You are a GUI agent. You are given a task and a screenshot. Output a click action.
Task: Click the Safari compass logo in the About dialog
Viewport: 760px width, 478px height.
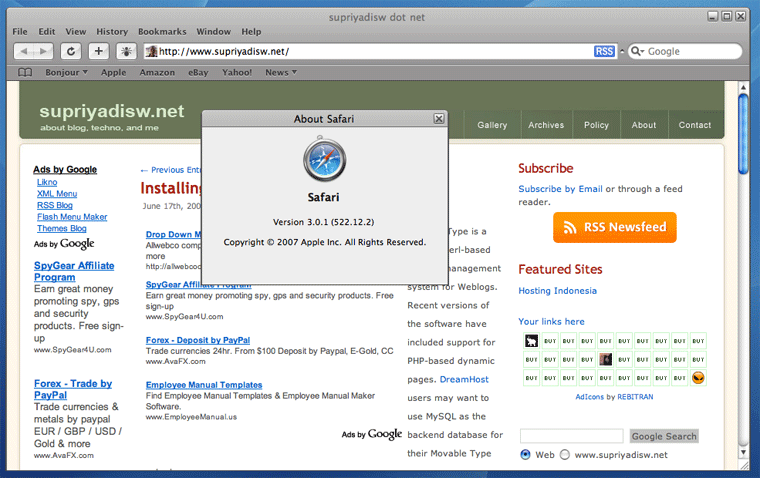[324, 159]
